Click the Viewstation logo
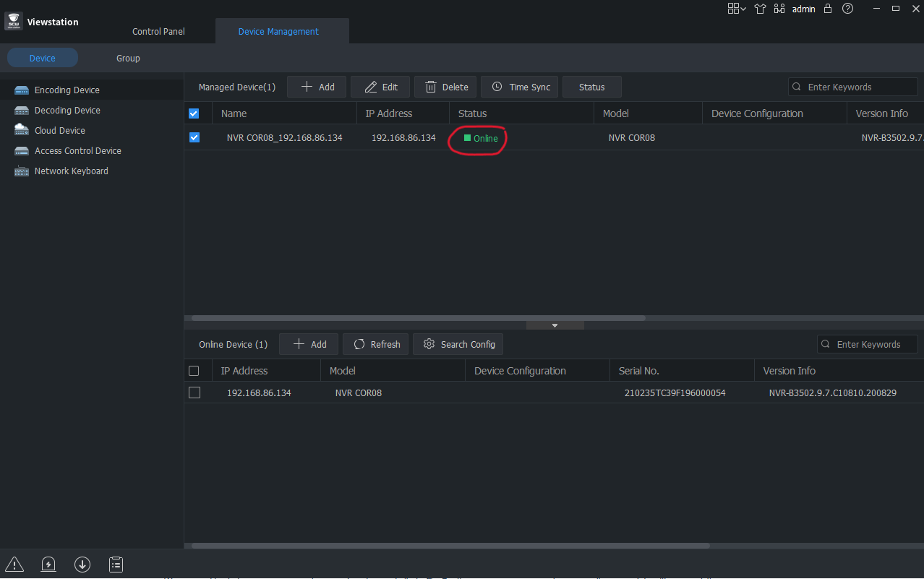Image resolution: width=924 pixels, height=579 pixels. (x=14, y=22)
